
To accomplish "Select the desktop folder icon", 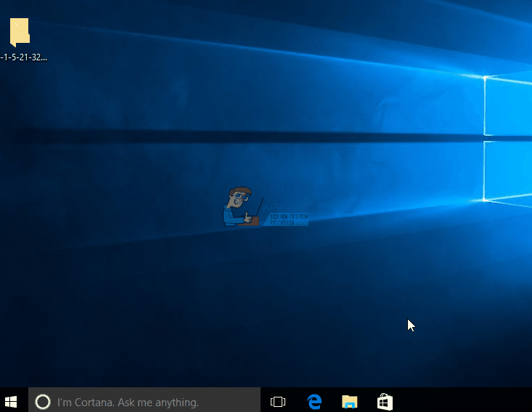I will point(20,32).
